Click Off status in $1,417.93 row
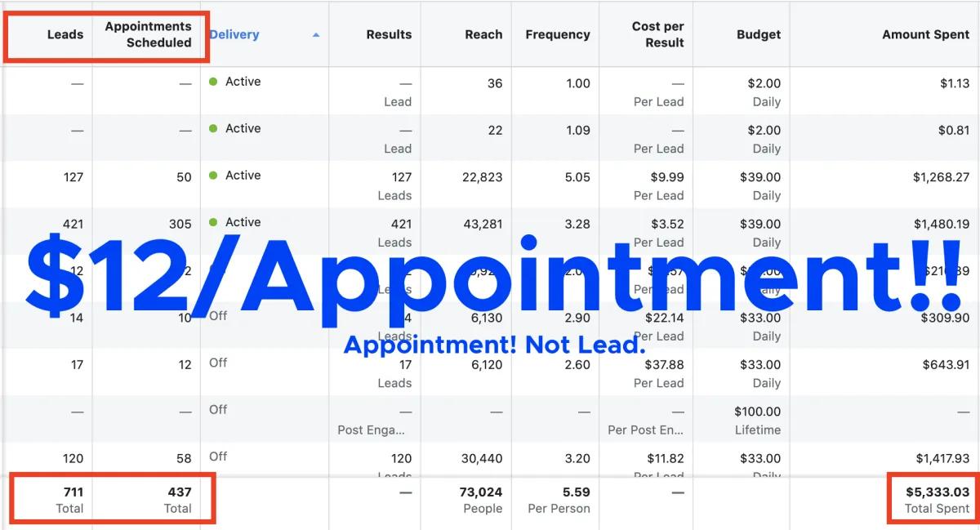This screenshot has height=530, width=980. pyautogui.click(x=218, y=457)
